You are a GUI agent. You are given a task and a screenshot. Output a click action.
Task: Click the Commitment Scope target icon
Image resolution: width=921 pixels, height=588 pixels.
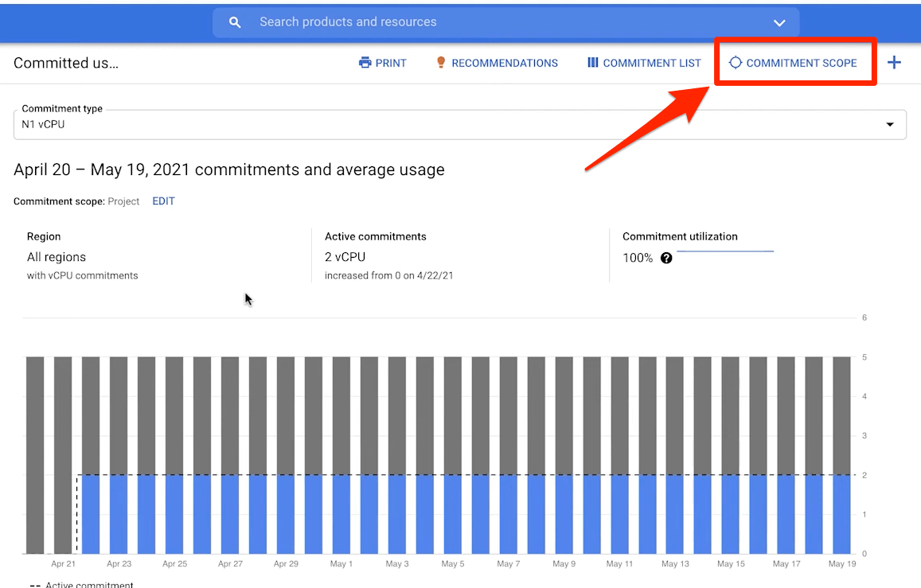pyautogui.click(x=736, y=63)
